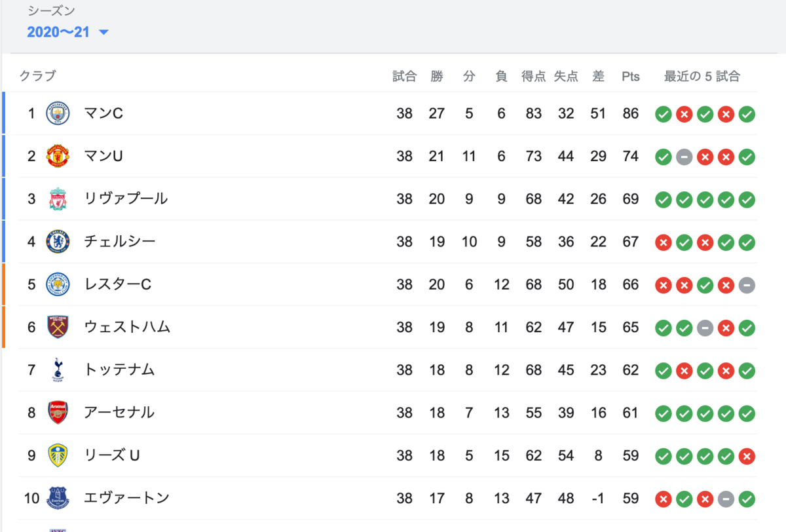Viewport: 786px width, 532px height.
Task: Click Manchester United's draw result icon
Action: 684,157
